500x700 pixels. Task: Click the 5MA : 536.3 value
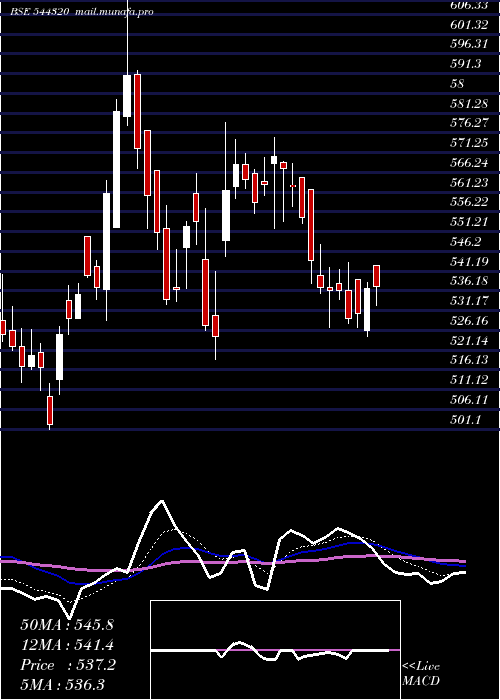pos(62,684)
